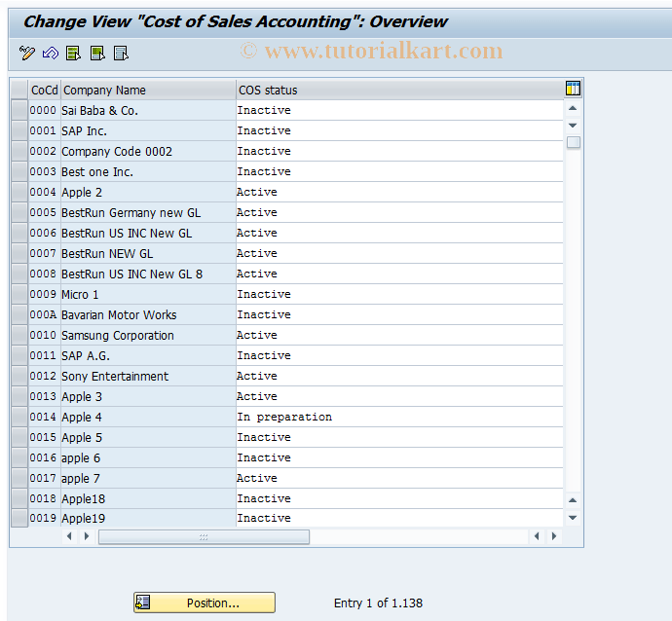Open COS status field for Apple 2
672x621 pixels.
point(399,193)
